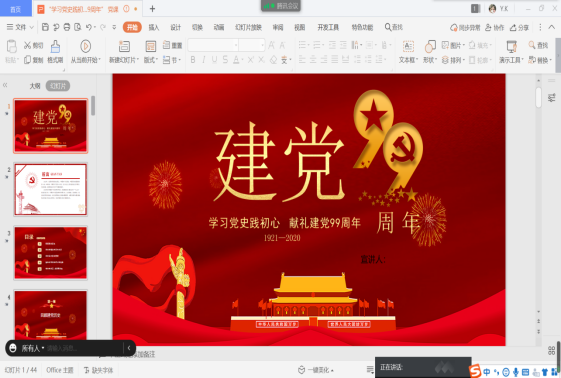The height and width of the screenshot is (378, 561).
Task: Click the Sogou input method S icon
Action: click(x=475, y=372)
